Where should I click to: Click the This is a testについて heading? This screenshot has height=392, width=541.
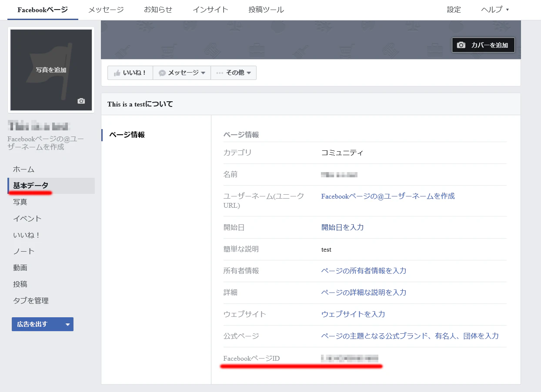tap(140, 104)
